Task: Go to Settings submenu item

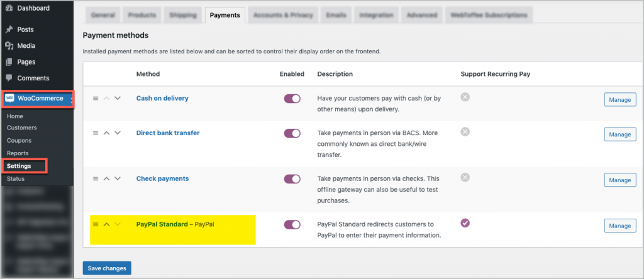Action: (19, 166)
